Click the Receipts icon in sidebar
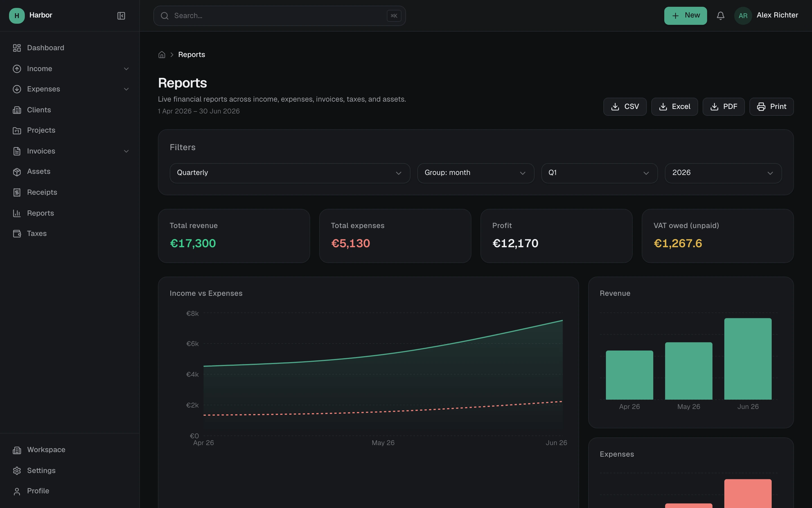The height and width of the screenshot is (508, 812). pos(17,192)
